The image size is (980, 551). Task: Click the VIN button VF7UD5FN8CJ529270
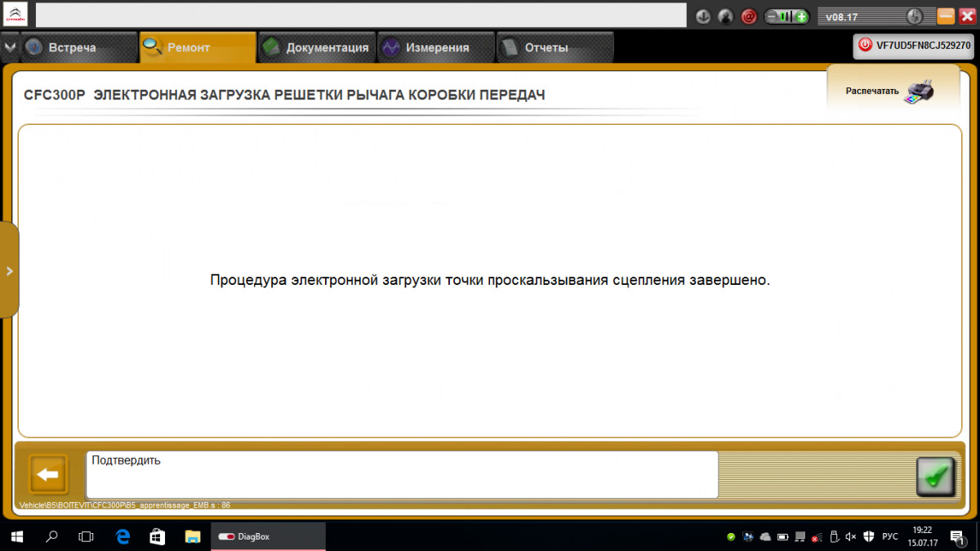click(913, 47)
